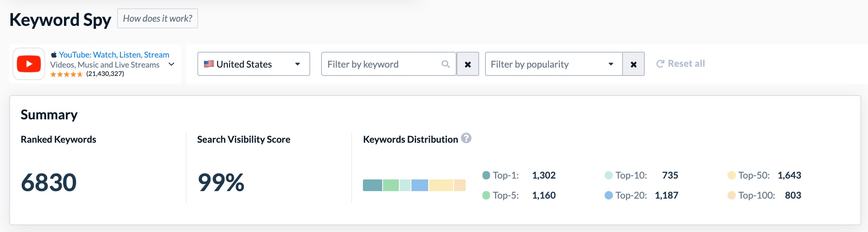This screenshot has width=868, height=232.
Task: Clear the keyword filter with X button
Action: [468, 64]
